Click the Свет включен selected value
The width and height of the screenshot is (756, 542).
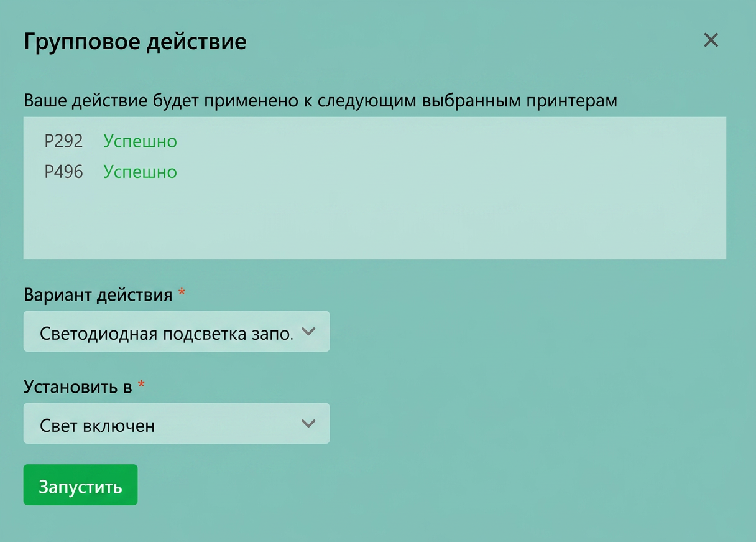point(97,426)
